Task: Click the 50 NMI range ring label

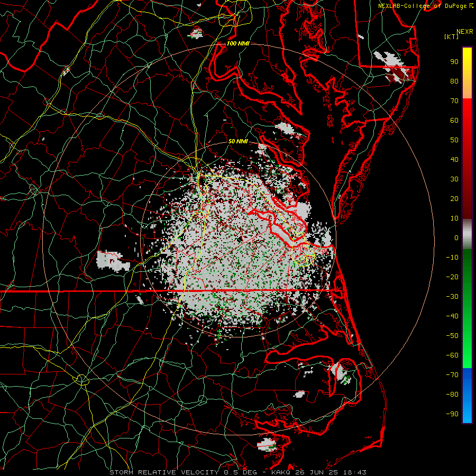Action: (238, 141)
